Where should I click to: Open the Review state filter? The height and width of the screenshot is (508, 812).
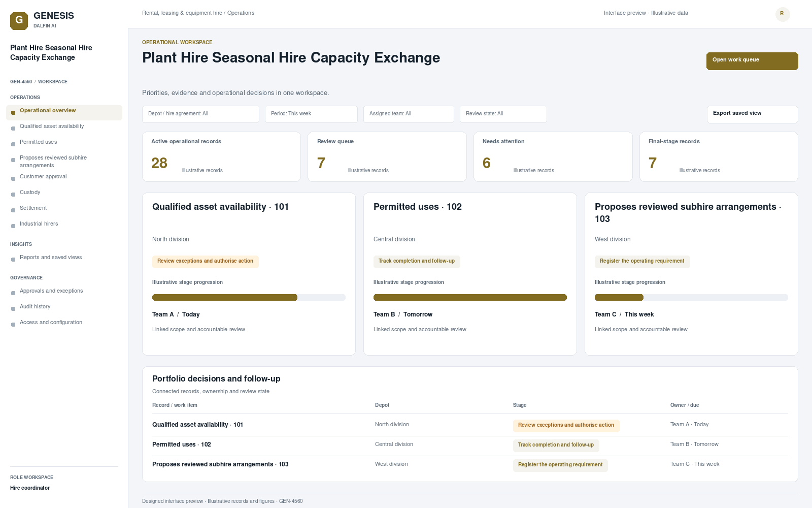(x=503, y=114)
